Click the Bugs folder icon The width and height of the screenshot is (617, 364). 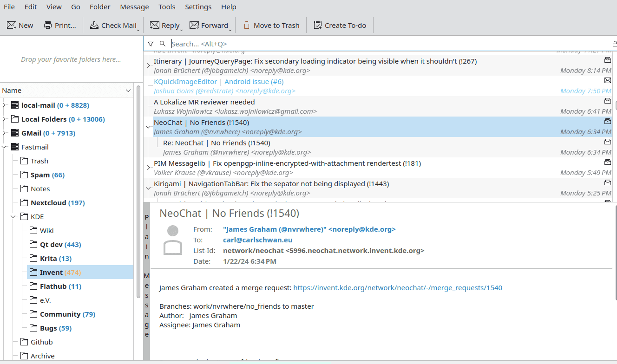pyautogui.click(x=33, y=328)
